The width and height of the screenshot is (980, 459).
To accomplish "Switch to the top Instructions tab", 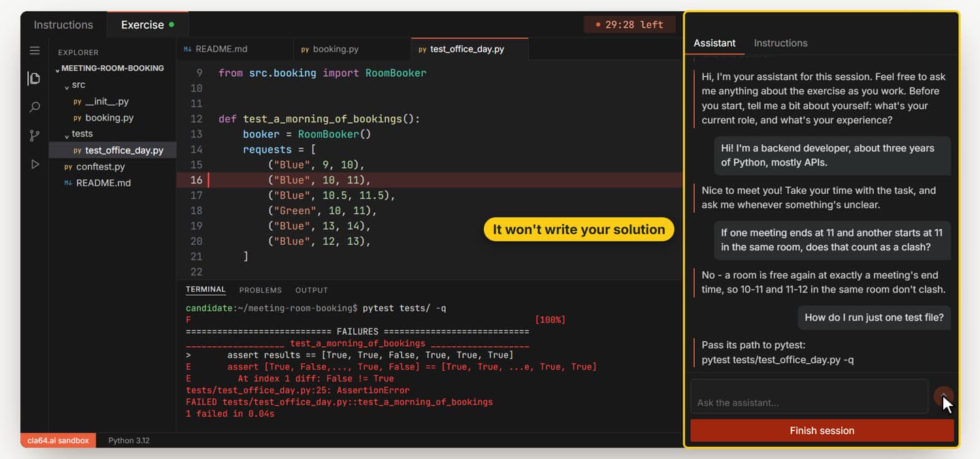I will pyautogui.click(x=63, y=24).
